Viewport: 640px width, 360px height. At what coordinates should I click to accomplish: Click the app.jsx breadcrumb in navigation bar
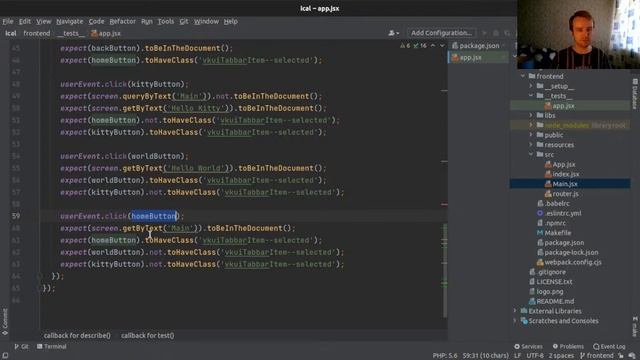[x=106, y=33]
